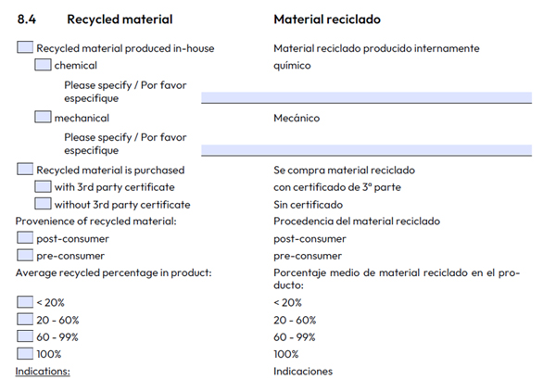556x392 pixels.
Task: Click 'Provenience of recycled material:' label
Action: [95, 221]
